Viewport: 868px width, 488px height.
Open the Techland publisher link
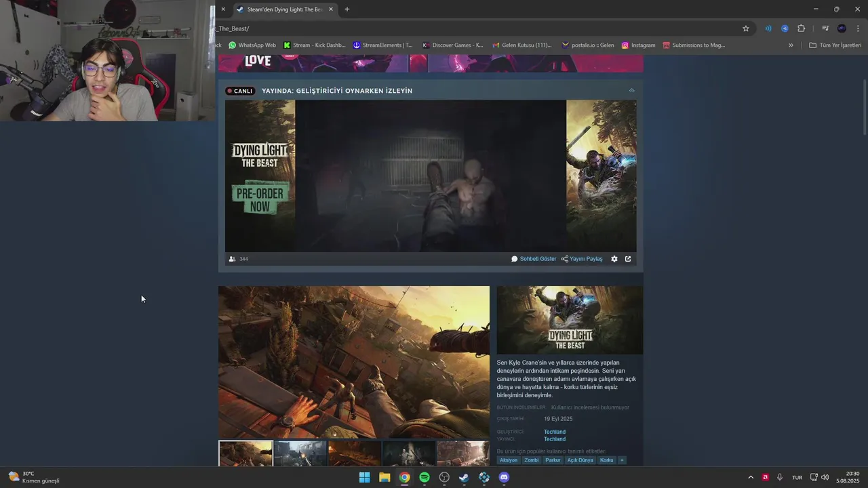point(555,439)
